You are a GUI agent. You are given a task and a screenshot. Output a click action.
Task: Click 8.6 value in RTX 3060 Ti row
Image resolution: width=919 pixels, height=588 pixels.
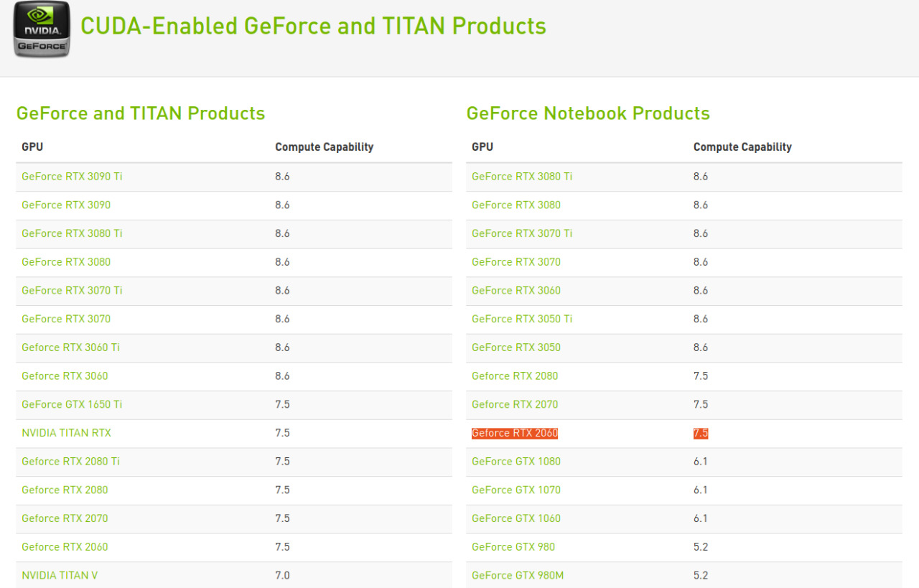(x=282, y=347)
